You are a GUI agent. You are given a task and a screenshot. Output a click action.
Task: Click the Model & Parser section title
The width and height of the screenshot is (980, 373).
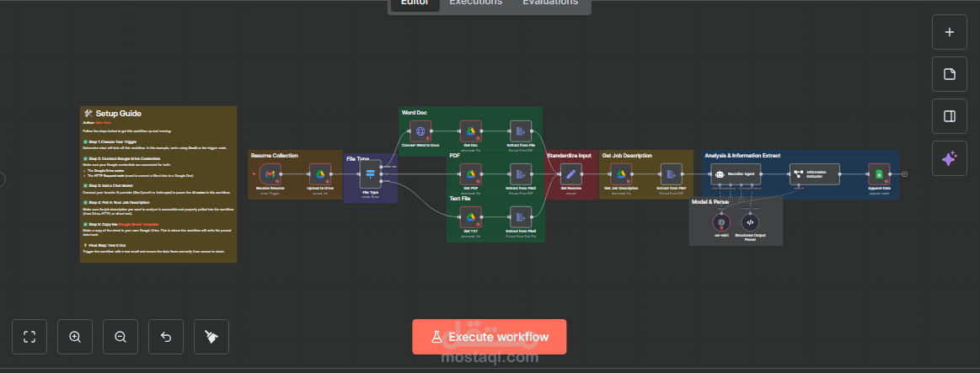(710, 202)
